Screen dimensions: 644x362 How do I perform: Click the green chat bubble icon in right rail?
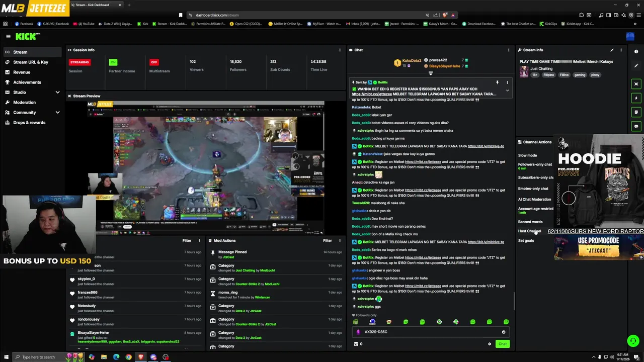tap(636, 126)
